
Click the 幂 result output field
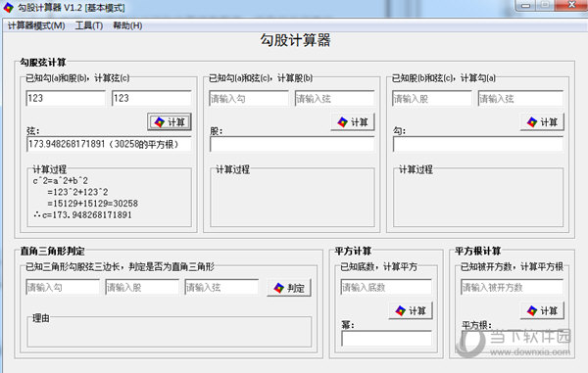coord(386,338)
